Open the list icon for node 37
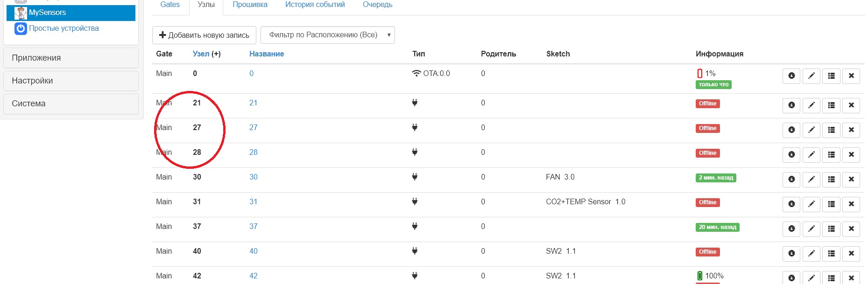Screen dimensions: 868x284 point(832,229)
